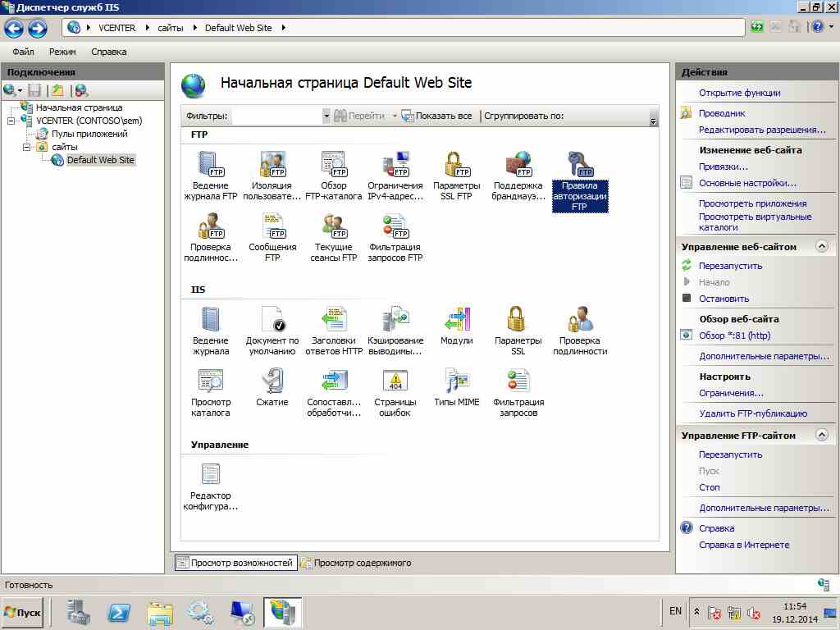This screenshot has width=840, height=630.
Task: Click Стоп under FTP site management
Action: pyautogui.click(x=710, y=487)
